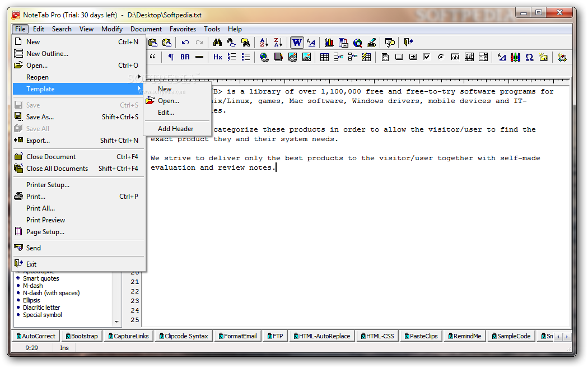
Task: Insert image picture icon
Action: (x=306, y=57)
